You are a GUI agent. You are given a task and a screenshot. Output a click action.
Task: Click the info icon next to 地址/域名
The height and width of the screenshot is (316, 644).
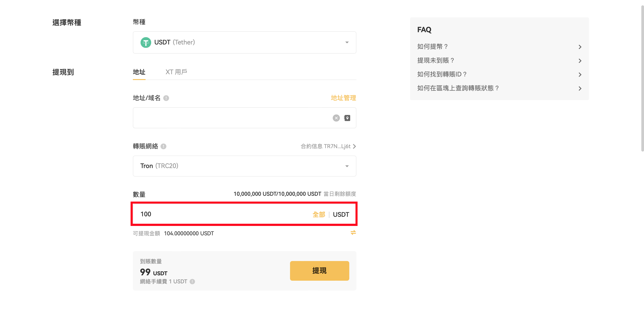click(166, 98)
